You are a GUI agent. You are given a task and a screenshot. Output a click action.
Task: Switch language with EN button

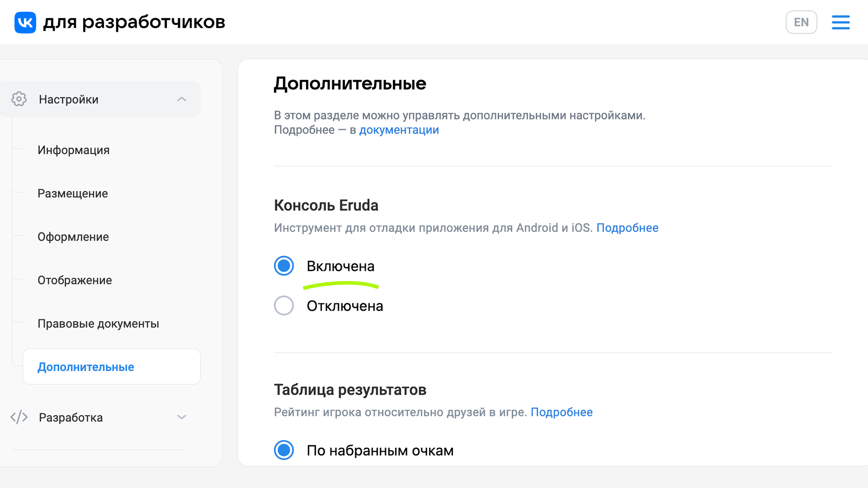pos(801,22)
